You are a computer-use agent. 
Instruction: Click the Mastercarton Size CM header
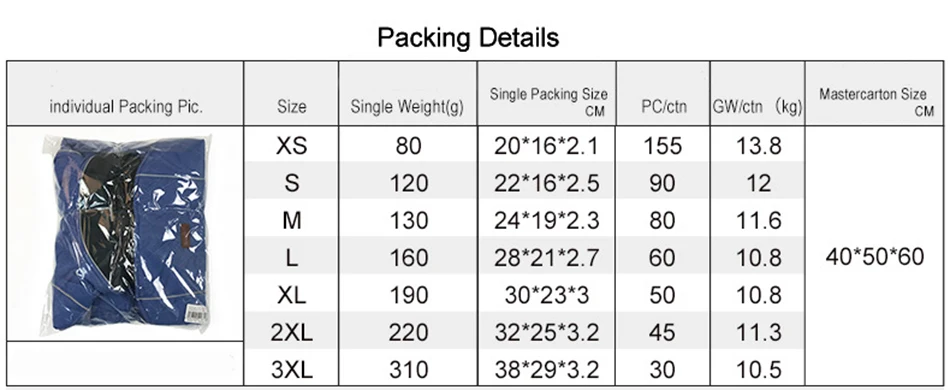pyautogui.click(x=876, y=102)
